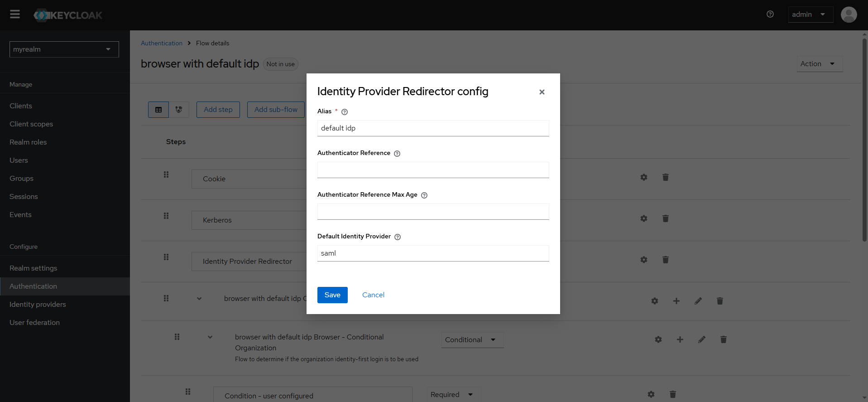Follow the Authentication breadcrumb link
The height and width of the screenshot is (402, 868).
point(162,43)
